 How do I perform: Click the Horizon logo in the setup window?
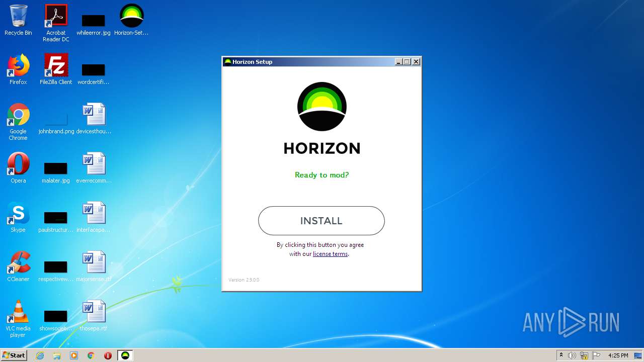pyautogui.click(x=322, y=107)
